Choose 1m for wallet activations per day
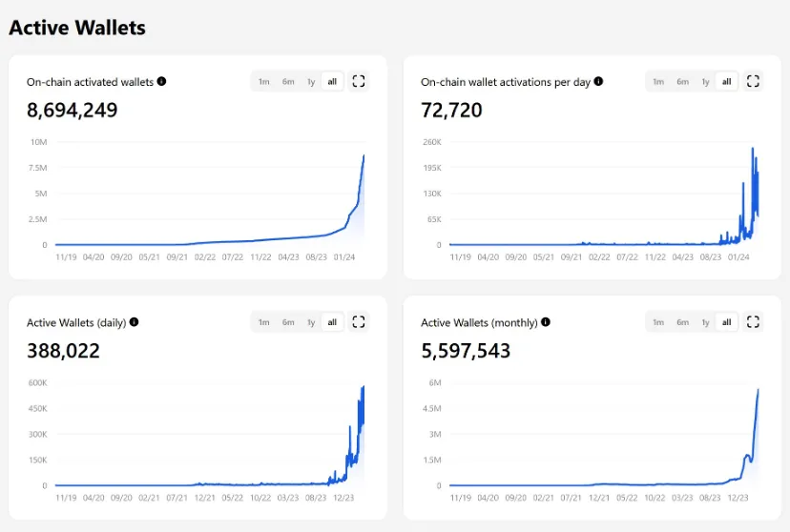The width and height of the screenshot is (790, 532). [658, 82]
